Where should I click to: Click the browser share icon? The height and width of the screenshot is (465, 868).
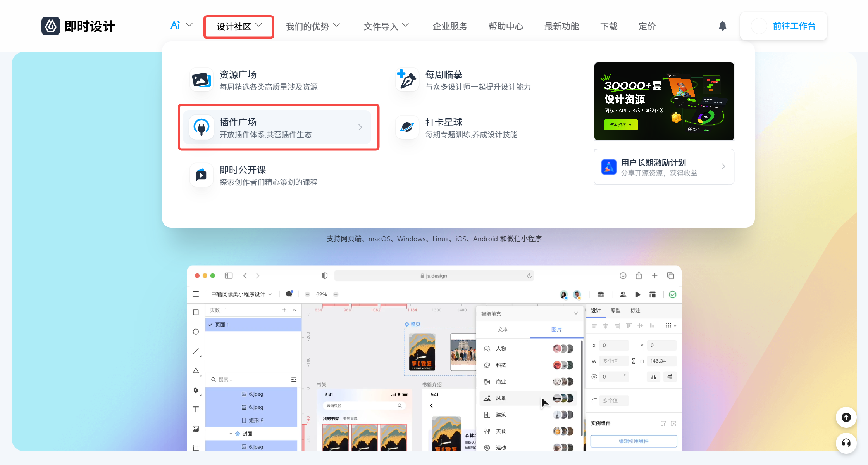click(x=639, y=276)
